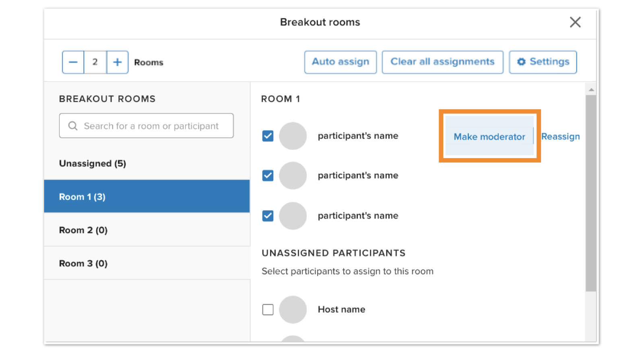Check the Host name checkbox

coord(268,310)
